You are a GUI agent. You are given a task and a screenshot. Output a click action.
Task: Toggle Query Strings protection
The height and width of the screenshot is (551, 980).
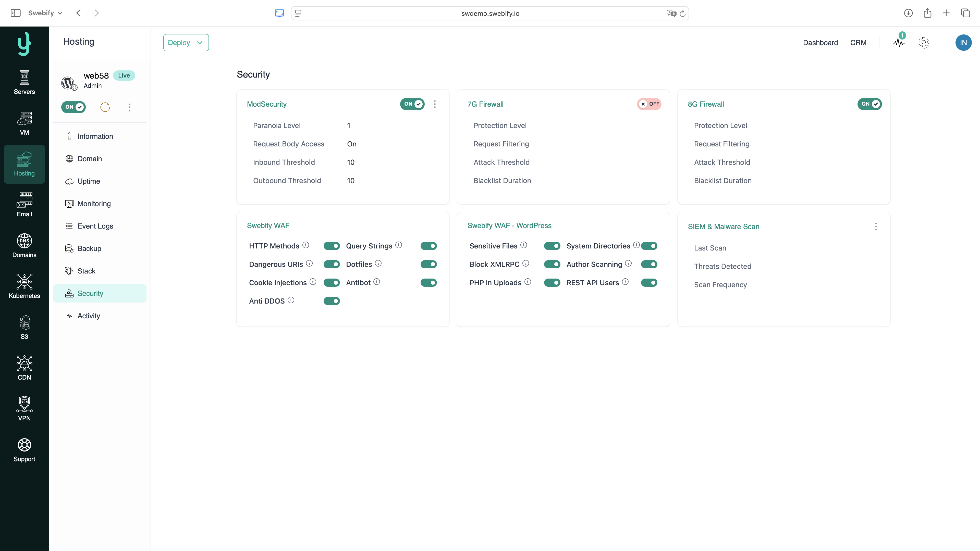tap(429, 246)
